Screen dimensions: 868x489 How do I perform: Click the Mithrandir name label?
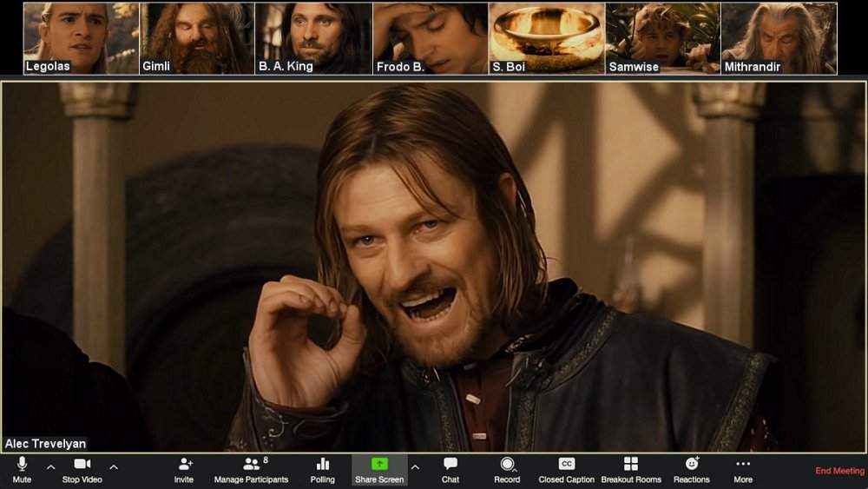(x=753, y=67)
